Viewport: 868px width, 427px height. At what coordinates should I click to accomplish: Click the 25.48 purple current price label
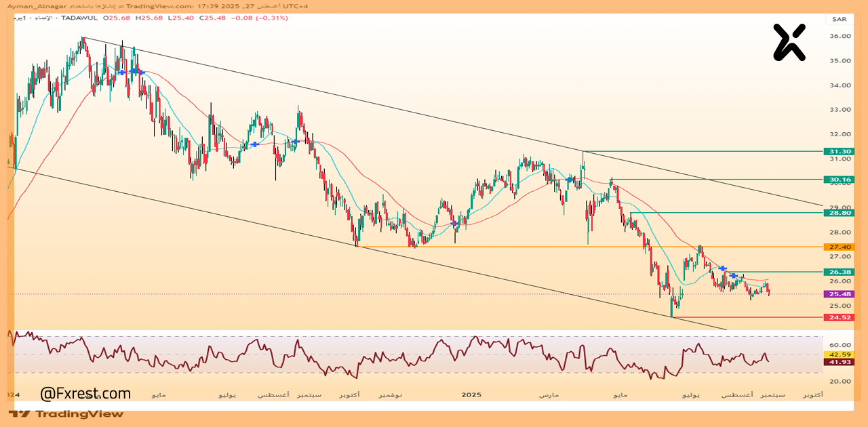[x=837, y=294]
